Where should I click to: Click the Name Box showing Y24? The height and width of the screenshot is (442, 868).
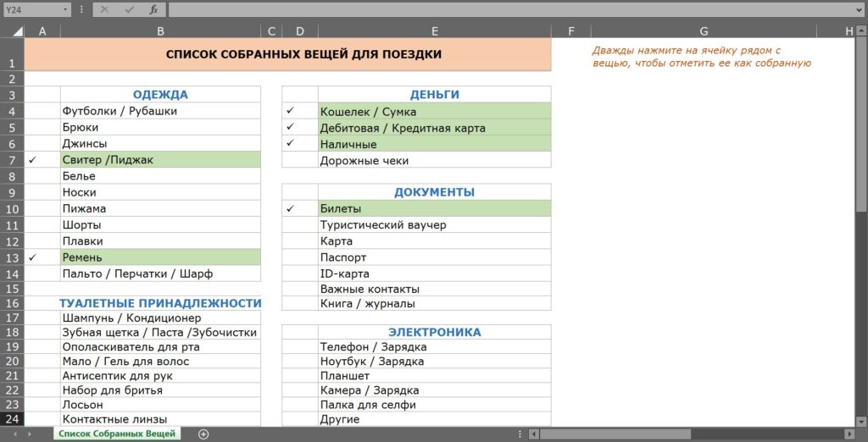(31, 9)
